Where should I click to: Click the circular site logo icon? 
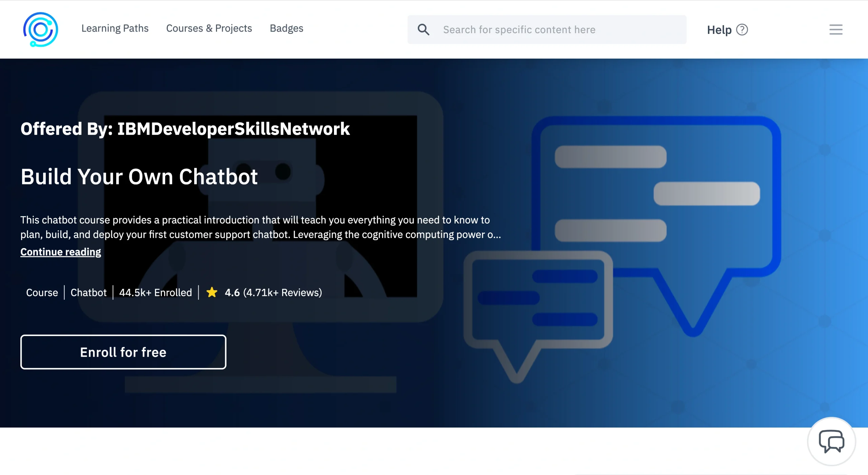click(40, 29)
